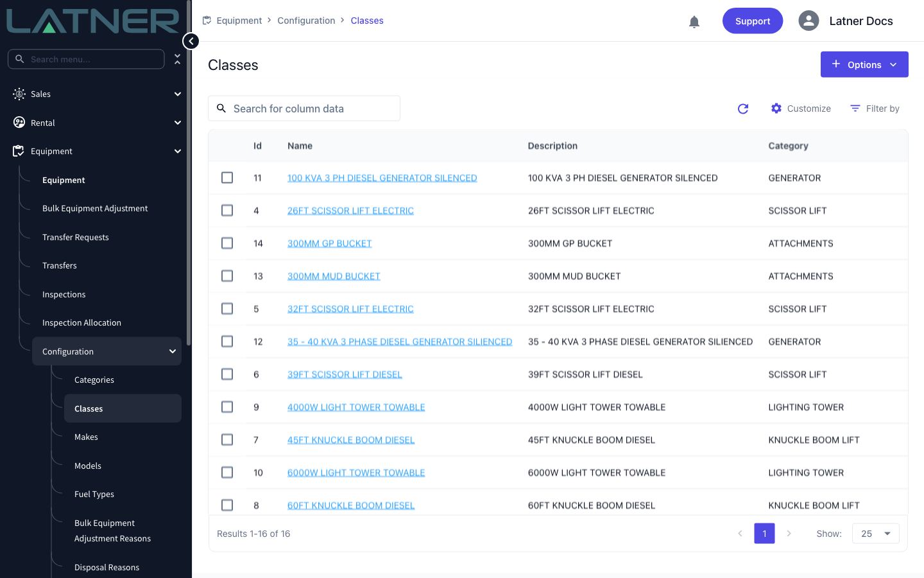Image resolution: width=924 pixels, height=578 pixels.
Task: Open Bulk Equipment Adjustment Reasons
Action: tap(112, 530)
